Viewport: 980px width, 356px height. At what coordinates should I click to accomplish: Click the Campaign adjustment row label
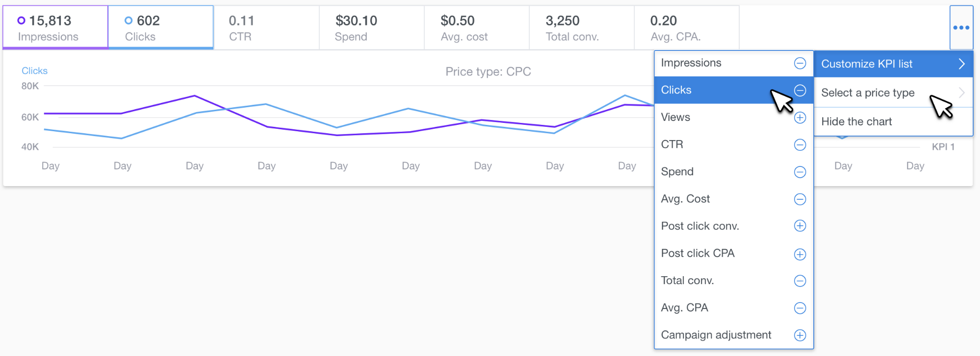[716, 335]
